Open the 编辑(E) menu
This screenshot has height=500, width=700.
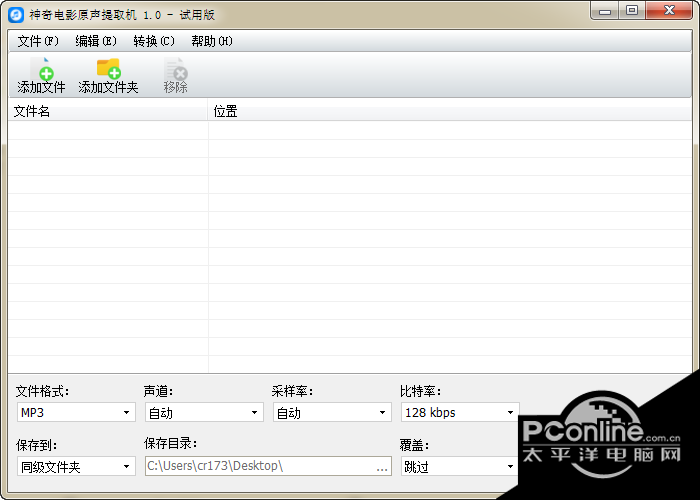pos(96,41)
